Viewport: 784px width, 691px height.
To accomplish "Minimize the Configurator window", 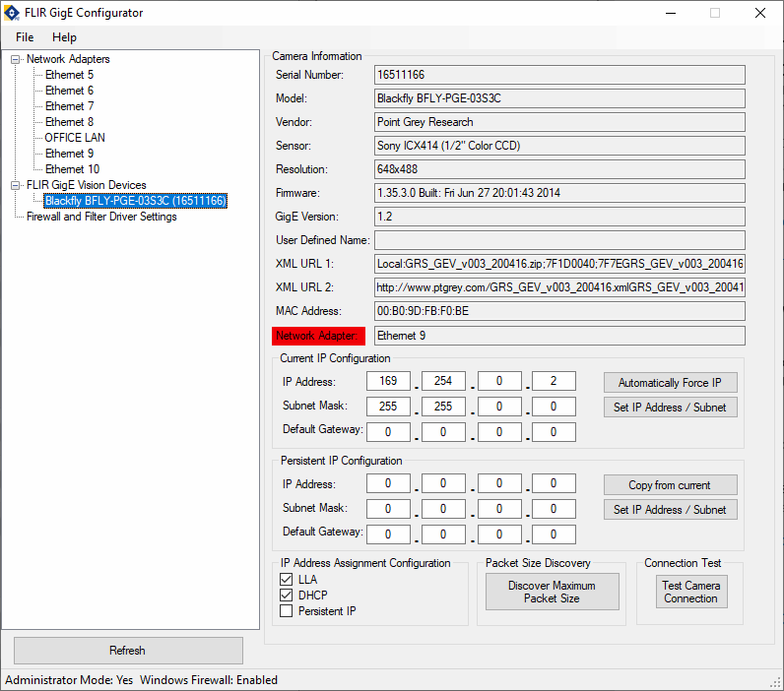I will point(671,13).
